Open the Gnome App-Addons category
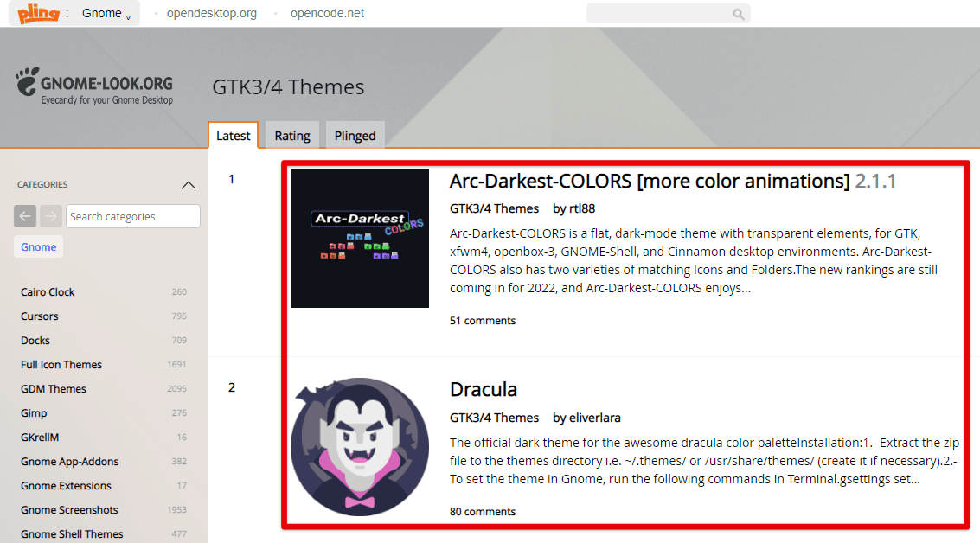This screenshot has width=980, height=543. pos(69,461)
